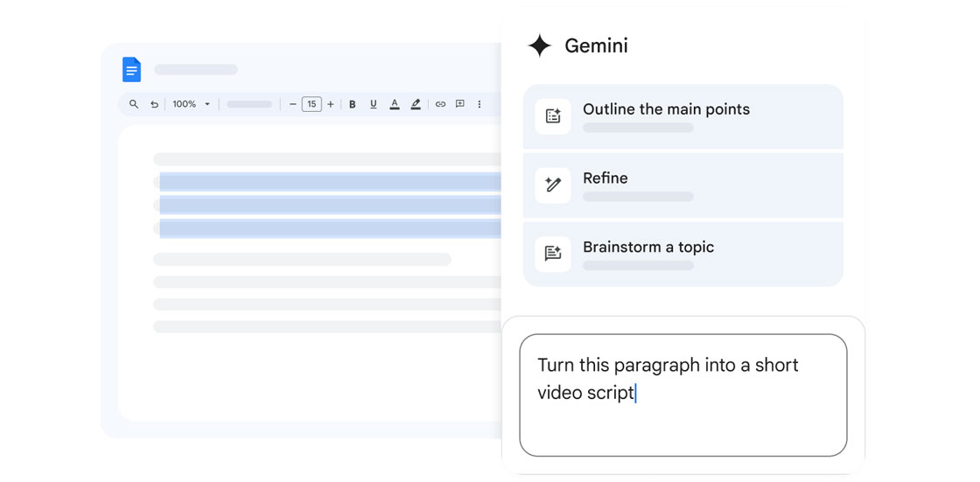Click the highlighted selected paragraph in document

[x=330, y=205]
